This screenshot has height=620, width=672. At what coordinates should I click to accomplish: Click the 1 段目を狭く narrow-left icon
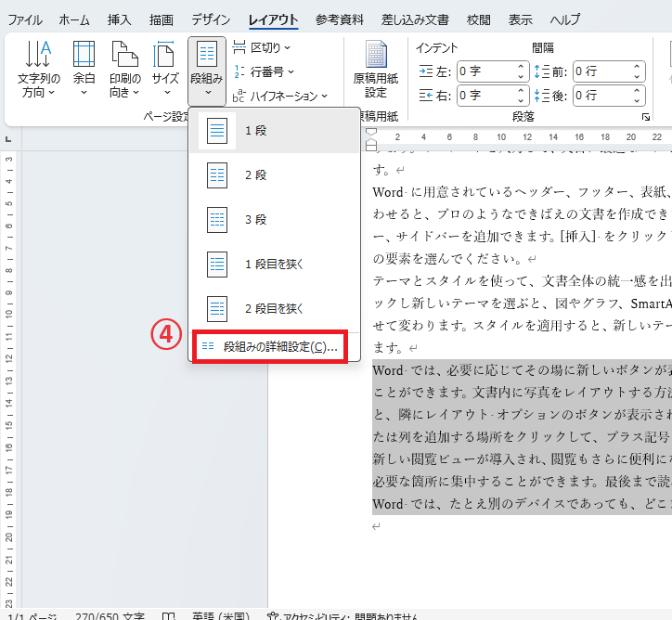click(217, 265)
